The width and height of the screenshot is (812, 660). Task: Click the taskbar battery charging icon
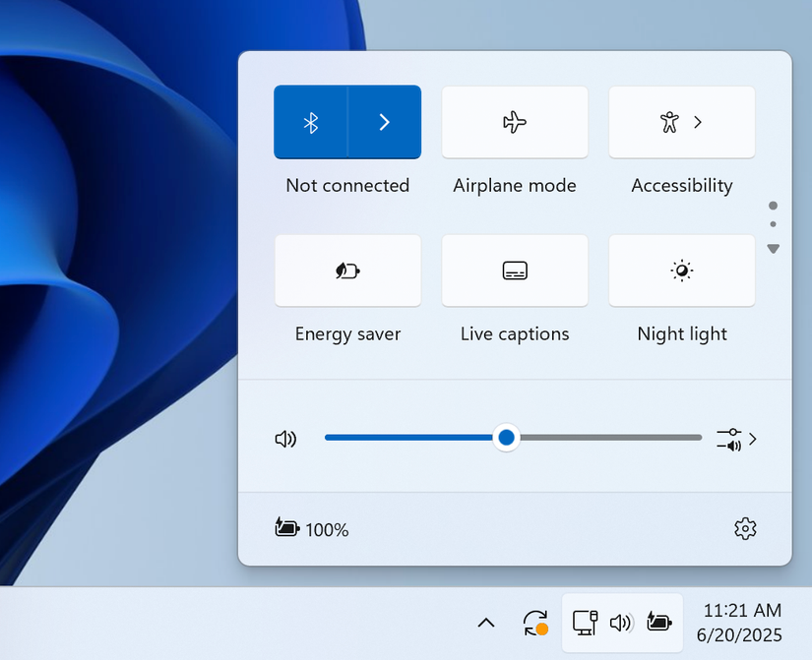click(x=659, y=622)
